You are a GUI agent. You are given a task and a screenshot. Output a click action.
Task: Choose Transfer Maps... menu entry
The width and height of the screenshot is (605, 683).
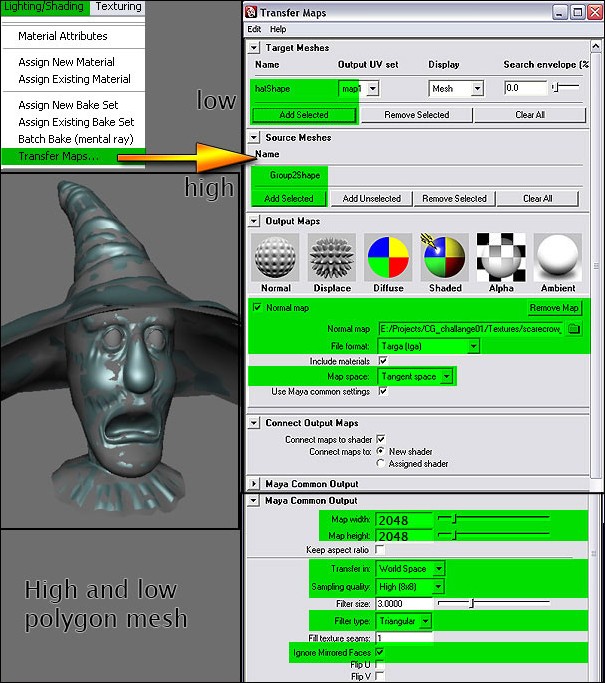click(59, 156)
